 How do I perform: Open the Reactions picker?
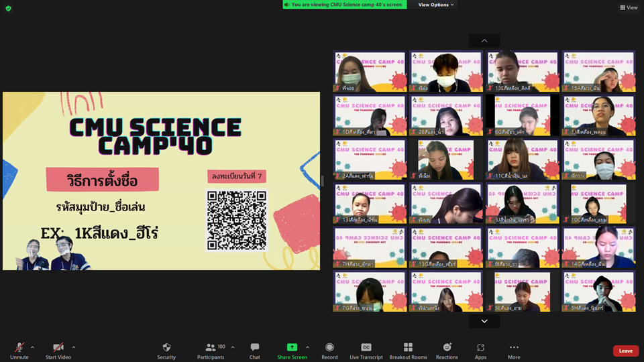(x=447, y=347)
